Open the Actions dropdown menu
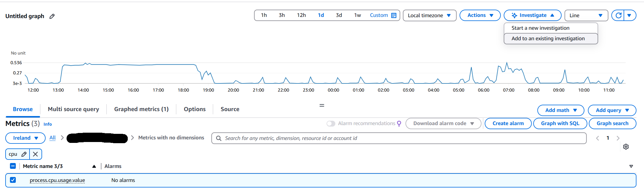The image size is (644, 191). pyautogui.click(x=480, y=15)
